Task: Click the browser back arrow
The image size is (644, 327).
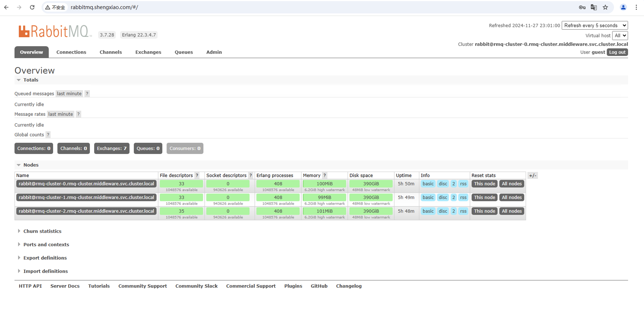Action: pyautogui.click(x=6, y=7)
